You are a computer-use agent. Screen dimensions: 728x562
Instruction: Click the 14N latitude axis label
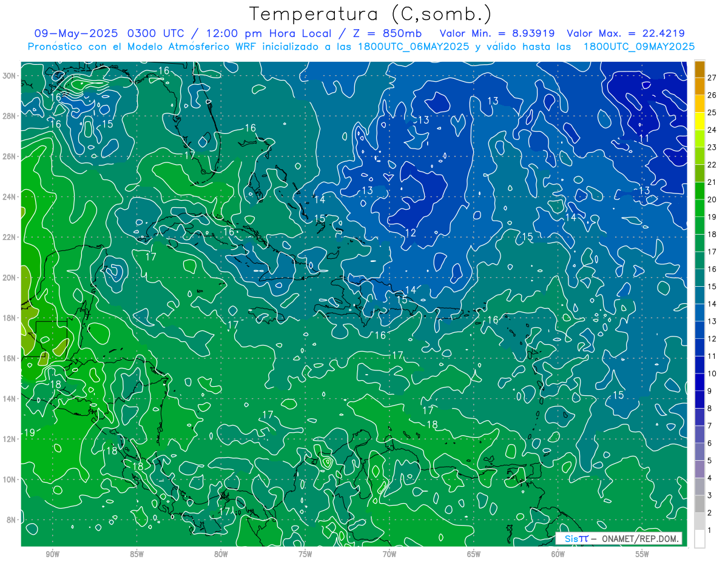(x=9, y=399)
